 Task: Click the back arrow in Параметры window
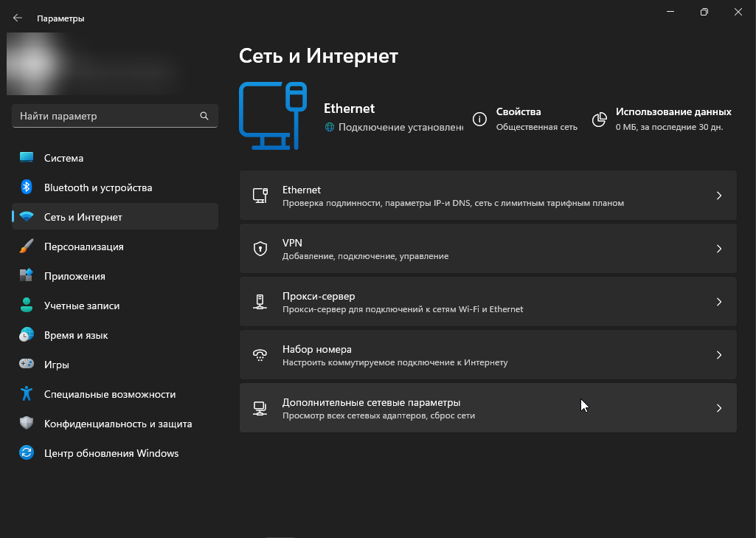click(18, 18)
